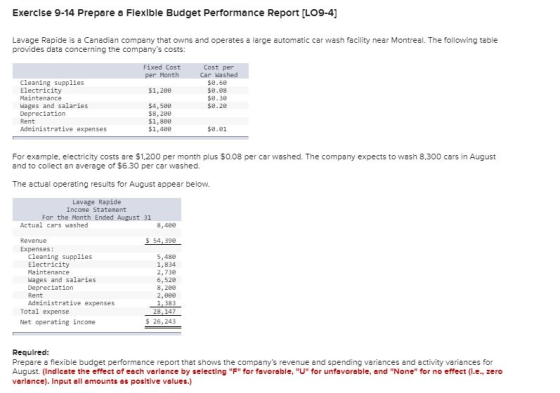This screenshot has width=560, height=393.
Task: Click the $1,200 electricity fixed cost cell
Action: click(160, 90)
